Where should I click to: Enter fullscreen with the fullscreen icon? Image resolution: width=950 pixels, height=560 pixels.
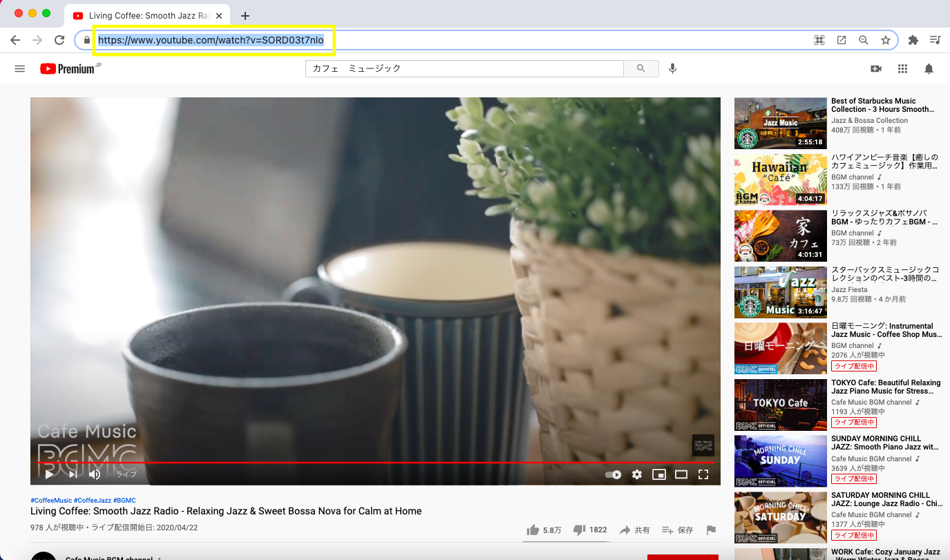click(x=703, y=474)
